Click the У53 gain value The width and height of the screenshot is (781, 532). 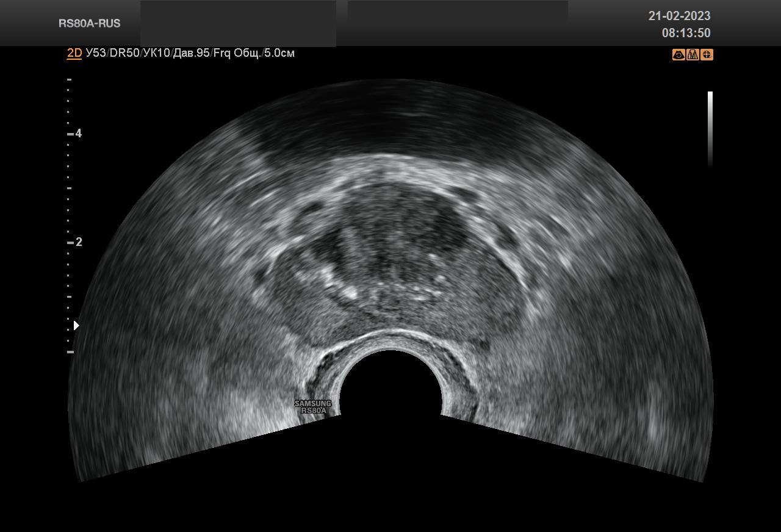tap(96, 53)
